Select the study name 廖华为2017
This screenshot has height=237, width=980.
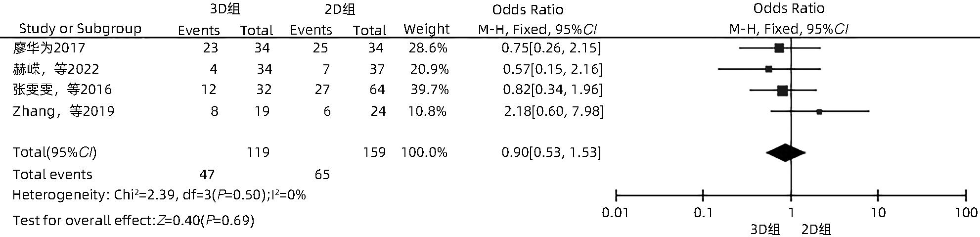[x=49, y=48]
